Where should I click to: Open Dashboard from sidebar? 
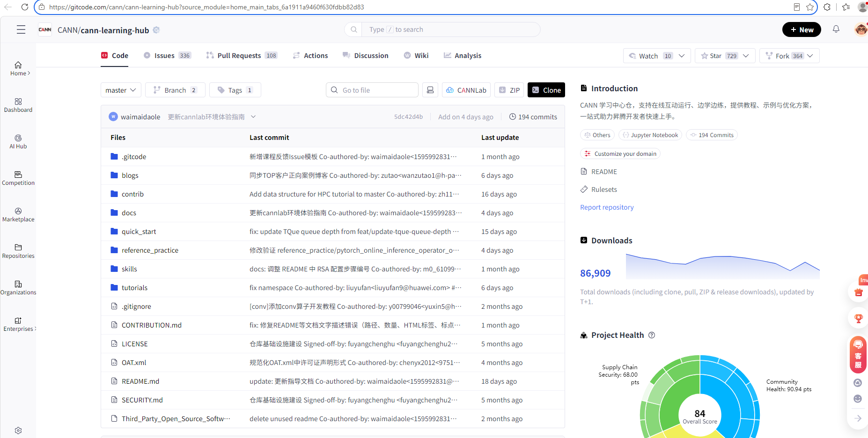(18, 105)
